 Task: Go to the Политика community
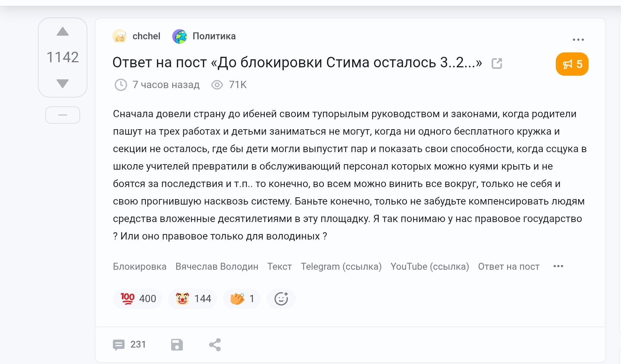(214, 36)
